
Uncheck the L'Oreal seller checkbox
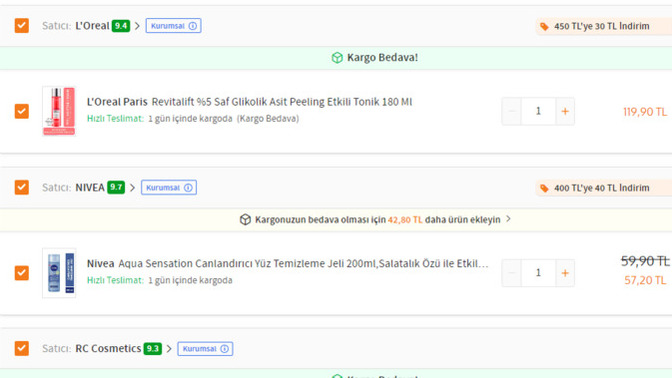21,26
